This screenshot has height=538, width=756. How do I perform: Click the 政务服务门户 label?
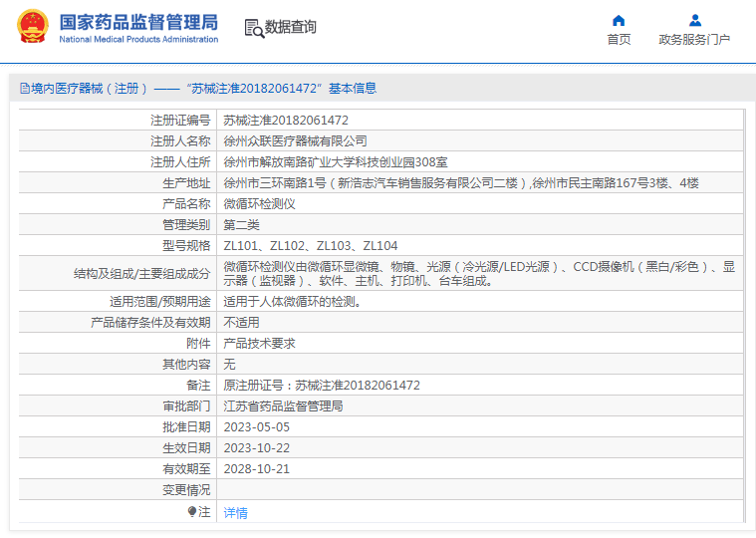pos(694,40)
